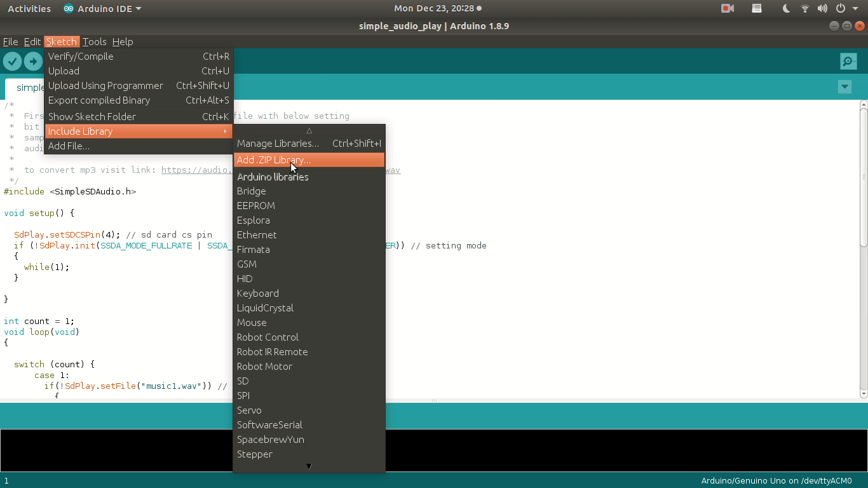The image size is (868, 488).
Task: Open the Tools menu
Action: [94, 41]
